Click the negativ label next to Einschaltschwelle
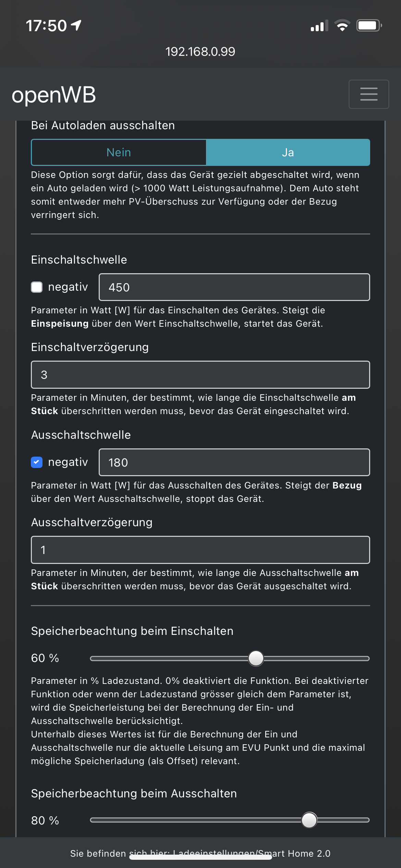 click(68, 287)
